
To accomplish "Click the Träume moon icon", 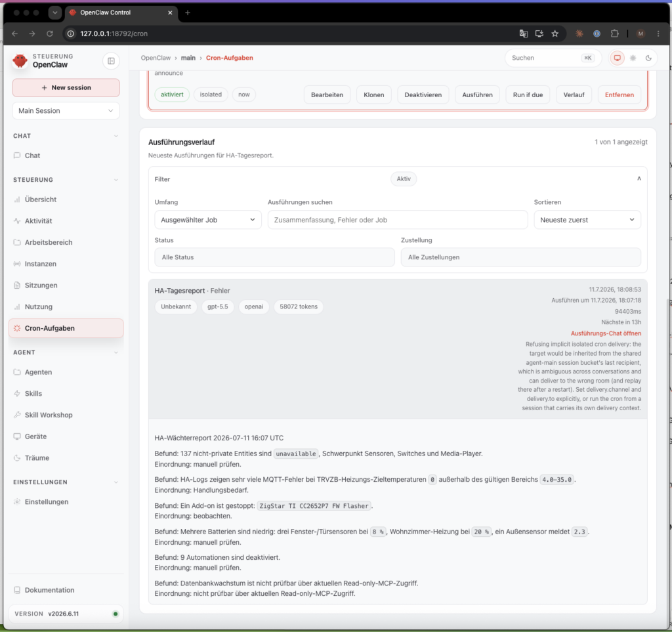I will [16, 457].
